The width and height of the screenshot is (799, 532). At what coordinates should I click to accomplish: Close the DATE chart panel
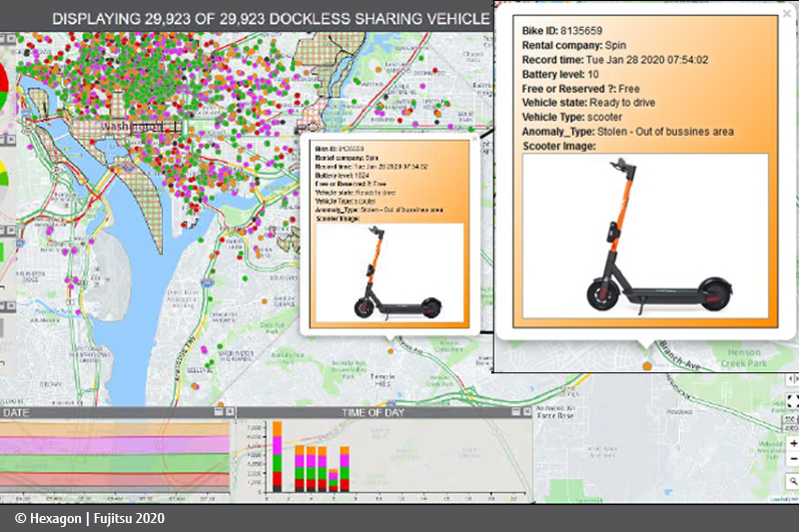[230, 411]
